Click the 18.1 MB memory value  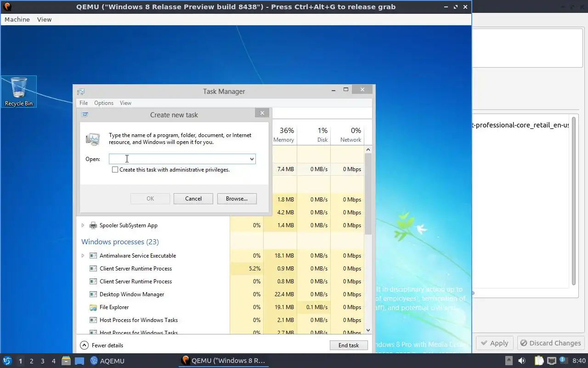coord(283,256)
